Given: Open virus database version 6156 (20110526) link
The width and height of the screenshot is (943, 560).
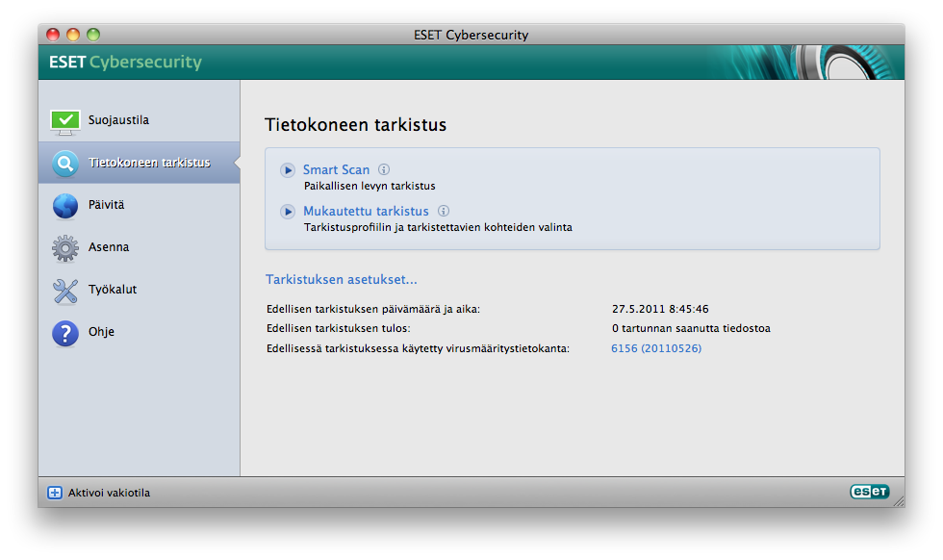Looking at the screenshot, I should point(656,348).
